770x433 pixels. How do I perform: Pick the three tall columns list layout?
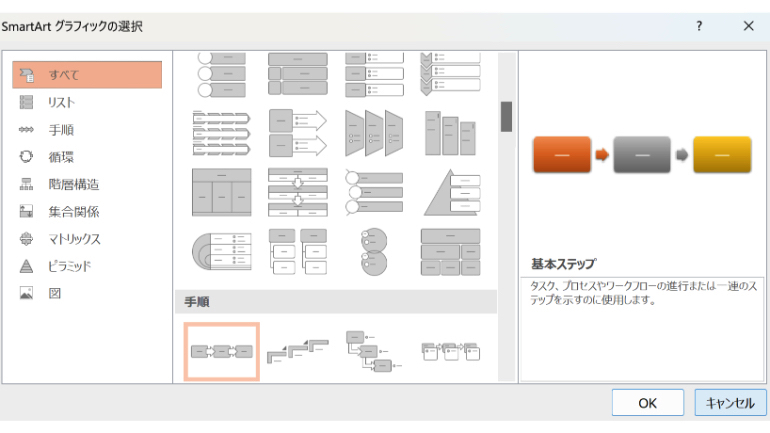pyautogui.click(x=450, y=133)
